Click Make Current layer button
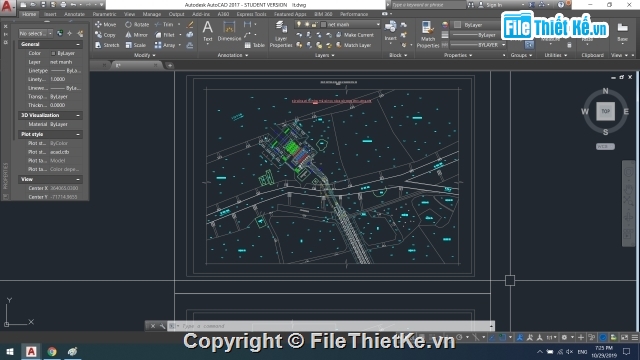The width and height of the screenshot is (640, 360). click(x=355, y=35)
